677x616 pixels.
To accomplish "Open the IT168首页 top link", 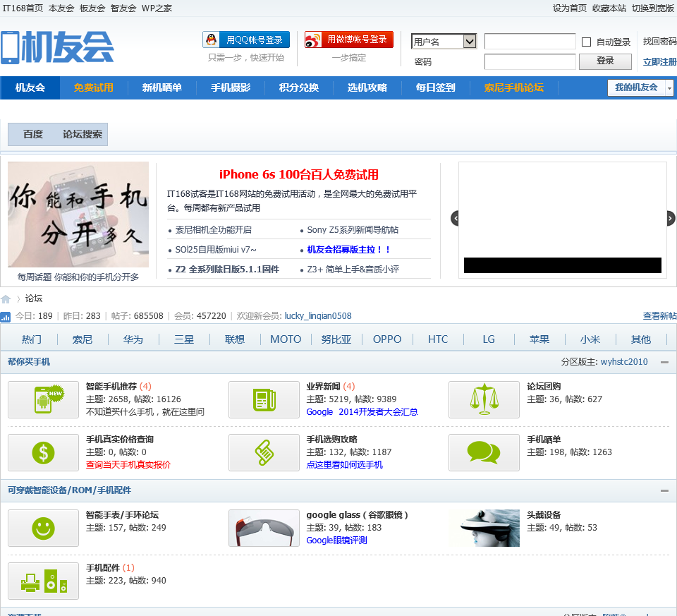I will (23, 8).
